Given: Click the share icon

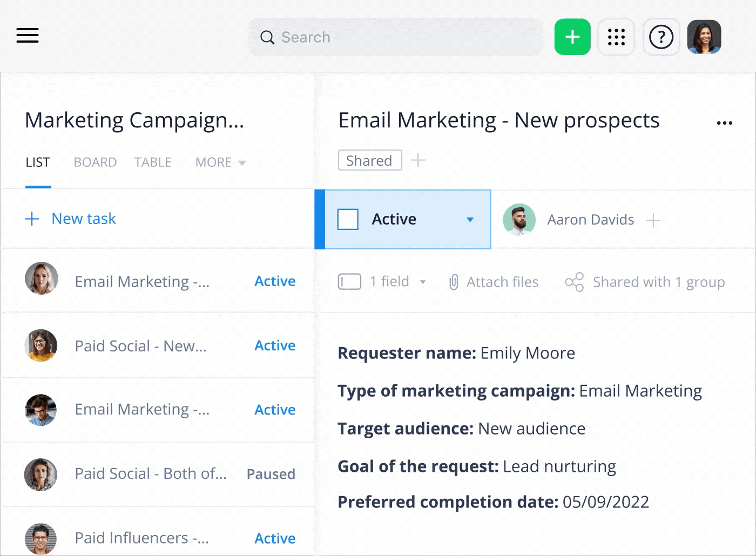Looking at the screenshot, I should click(x=575, y=282).
